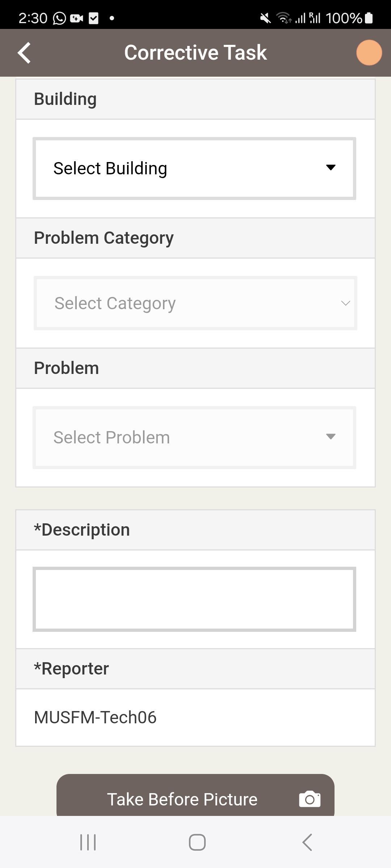Open the Select Problem dropdown
Viewport: 391px width, 868px height.
[x=194, y=438]
